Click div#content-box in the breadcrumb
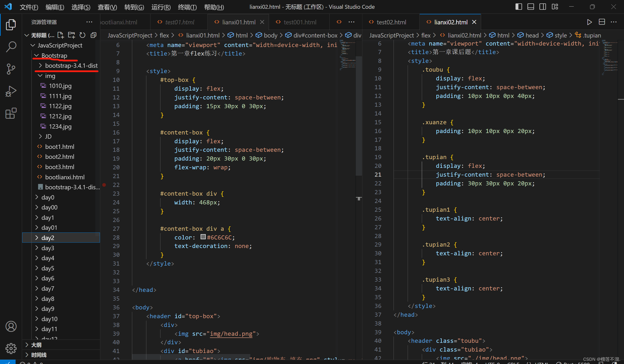The image size is (624, 364). coord(315,35)
